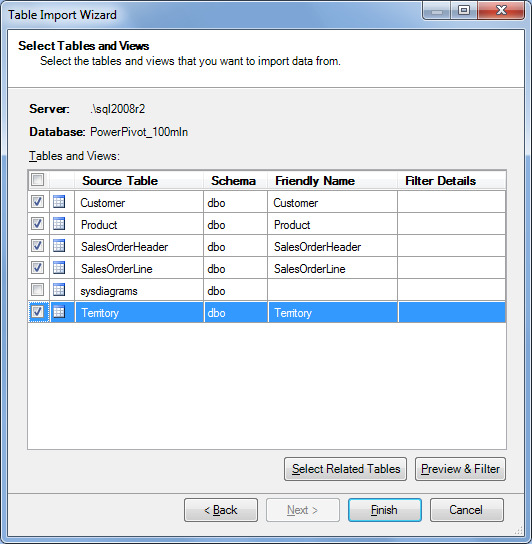Go back to previous wizard step
This screenshot has height=544, width=532.
click(x=221, y=510)
